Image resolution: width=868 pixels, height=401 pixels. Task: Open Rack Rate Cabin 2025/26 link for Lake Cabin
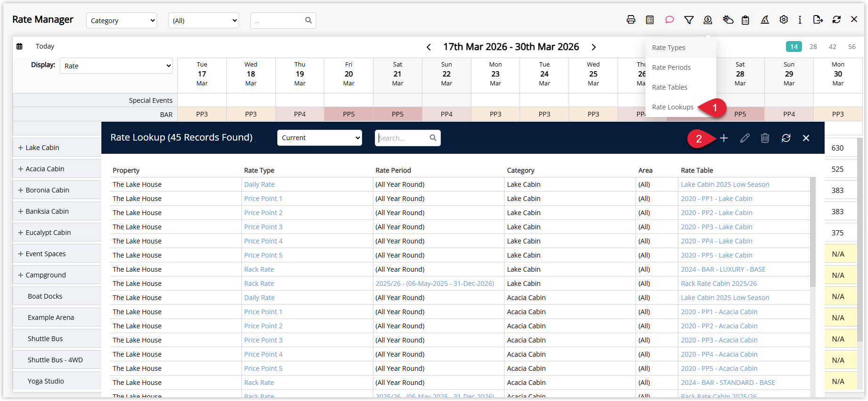pyautogui.click(x=719, y=284)
